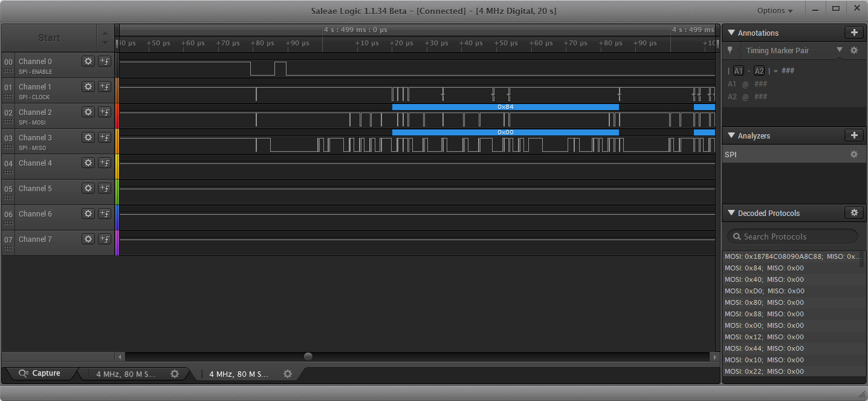
Task: Open the Options dropdown menu
Action: 775,11
